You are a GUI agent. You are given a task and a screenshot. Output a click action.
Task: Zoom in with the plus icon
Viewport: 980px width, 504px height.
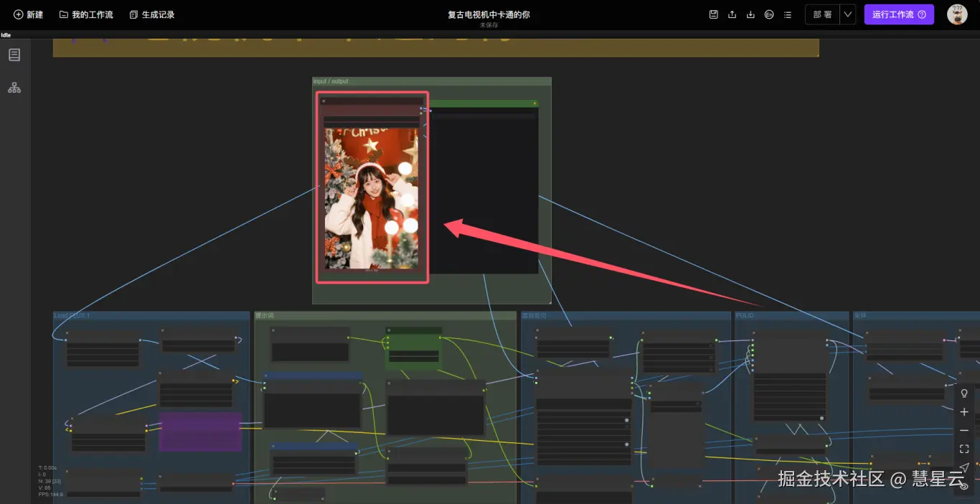964,412
